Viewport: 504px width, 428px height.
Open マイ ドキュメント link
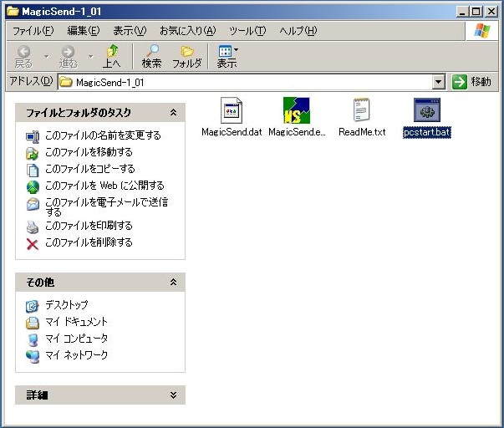click(77, 321)
